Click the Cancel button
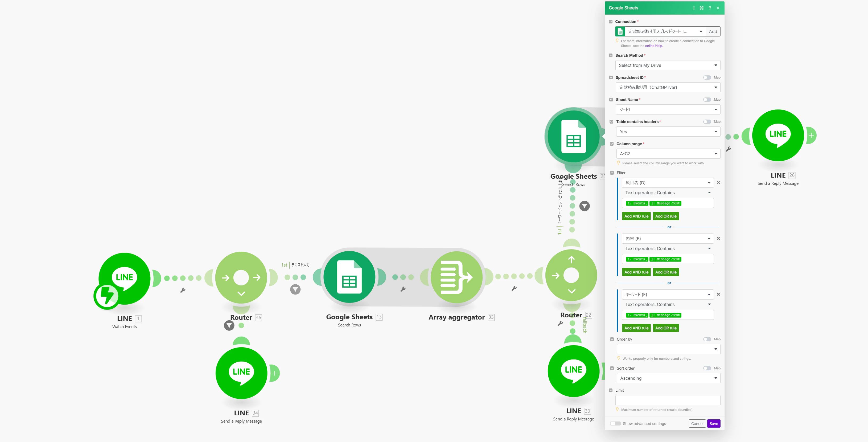Viewport: 868px width, 442px height. pos(697,423)
